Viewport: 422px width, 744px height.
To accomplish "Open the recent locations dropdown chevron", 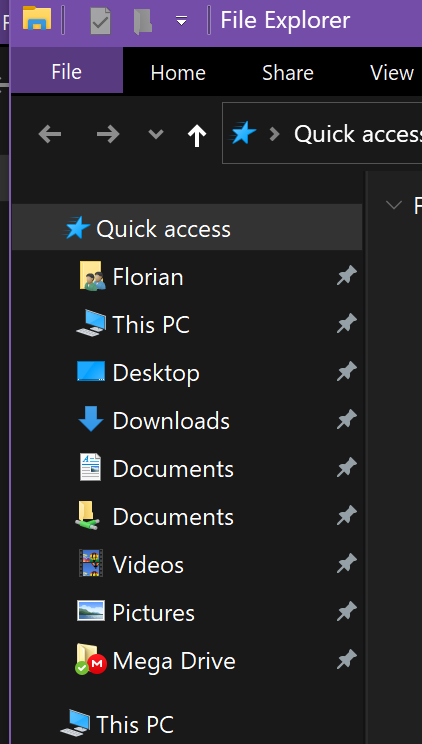I will (156, 134).
